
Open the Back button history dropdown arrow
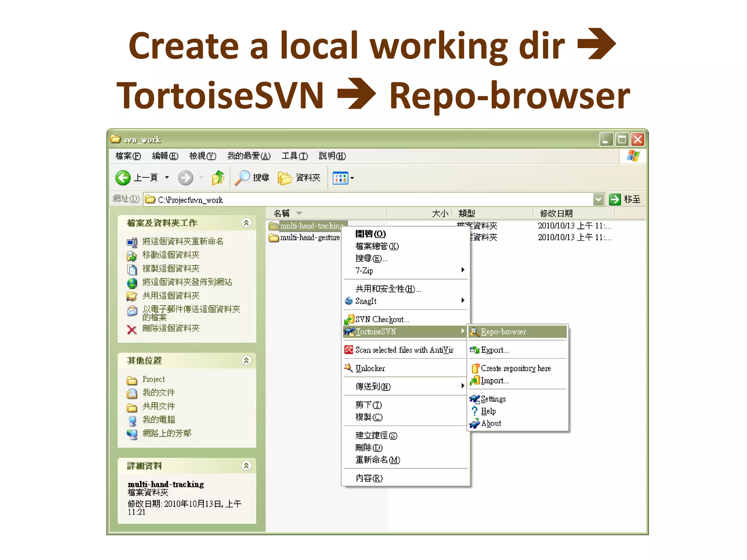click(x=167, y=178)
